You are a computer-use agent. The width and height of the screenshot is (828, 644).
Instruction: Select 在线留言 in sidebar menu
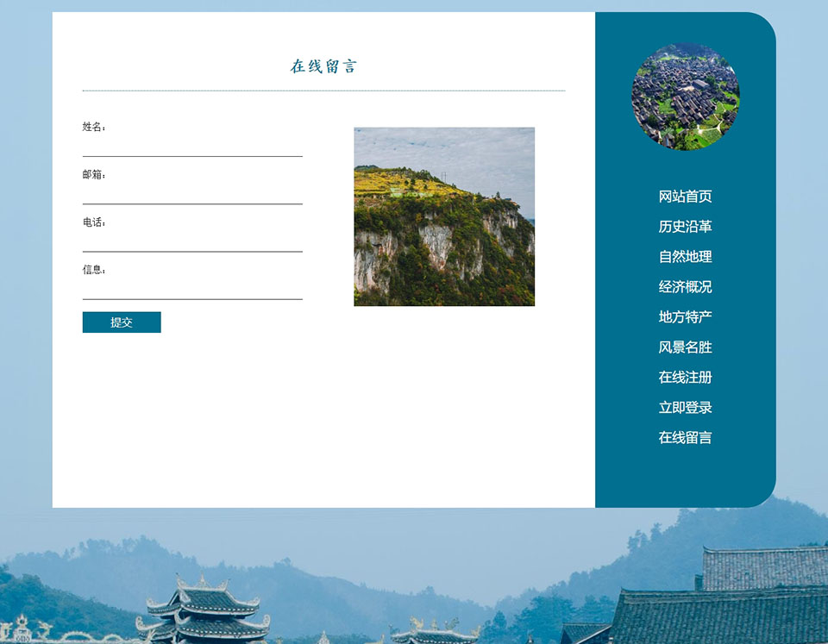tap(685, 437)
